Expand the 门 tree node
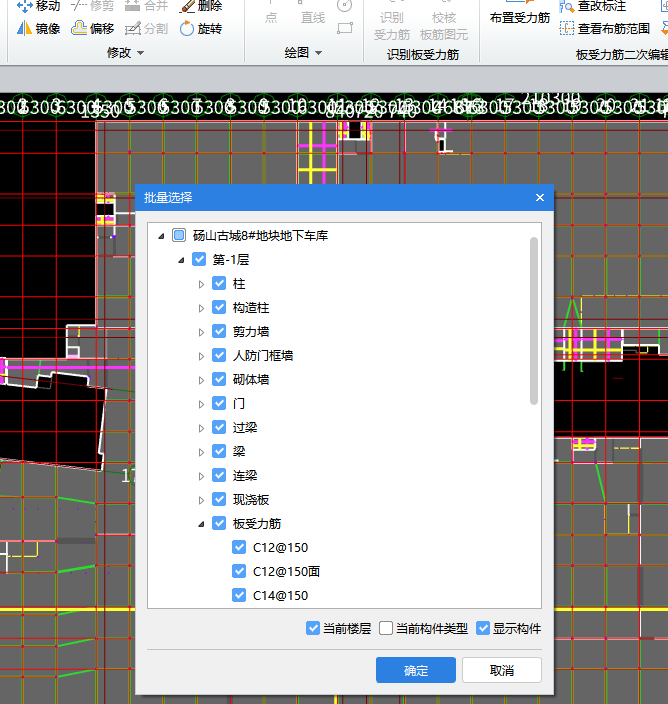Image resolution: width=668 pixels, height=704 pixels. [x=201, y=404]
